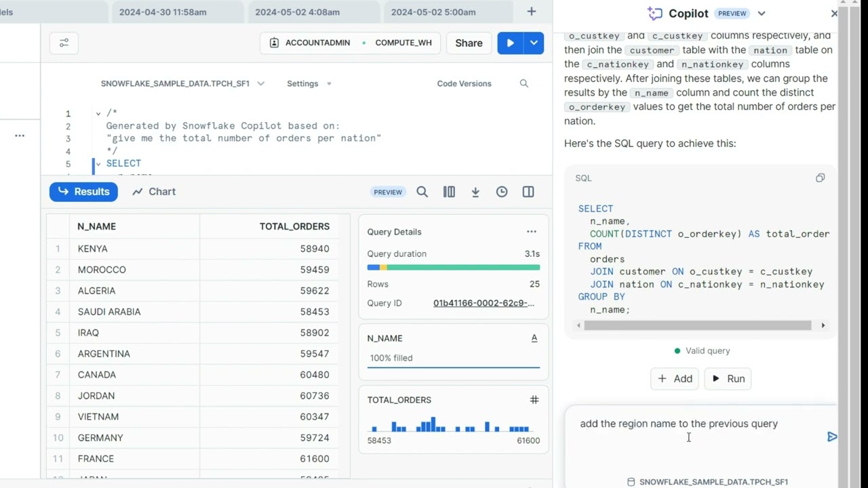The width and height of the screenshot is (868, 488).
Task: Copy the Copilot SQL code
Action: [x=820, y=178]
